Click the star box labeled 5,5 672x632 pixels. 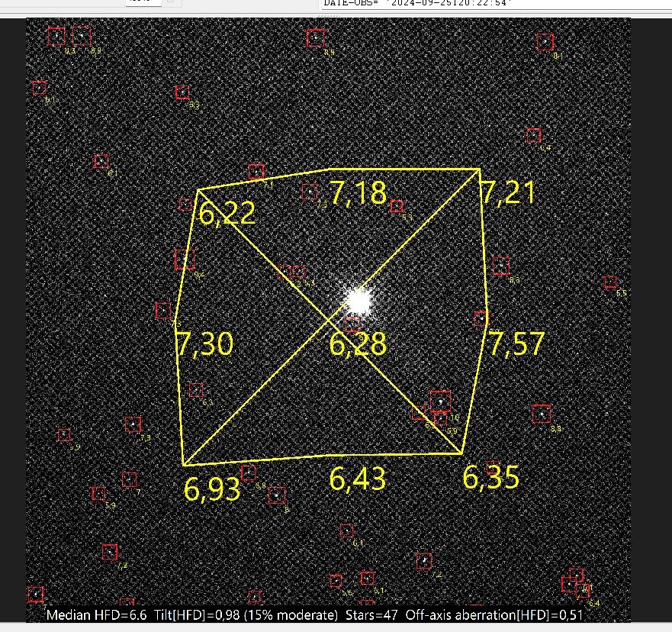click(x=610, y=282)
